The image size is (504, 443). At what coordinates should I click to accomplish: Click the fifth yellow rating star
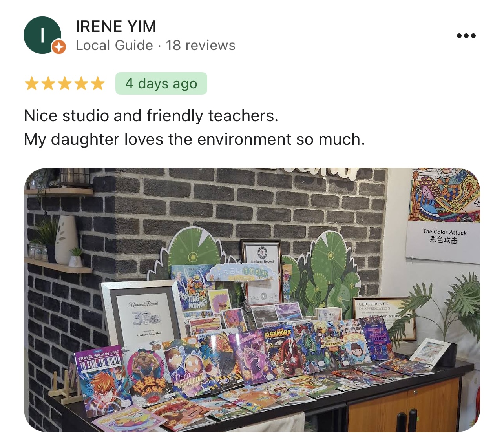(x=98, y=84)
